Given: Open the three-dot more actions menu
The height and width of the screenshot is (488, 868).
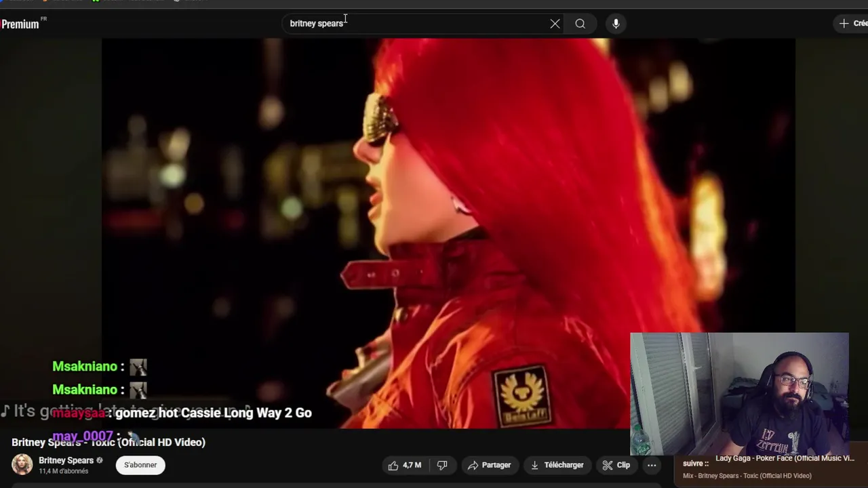Looking at the screenshot, I should tap(652, 465).
